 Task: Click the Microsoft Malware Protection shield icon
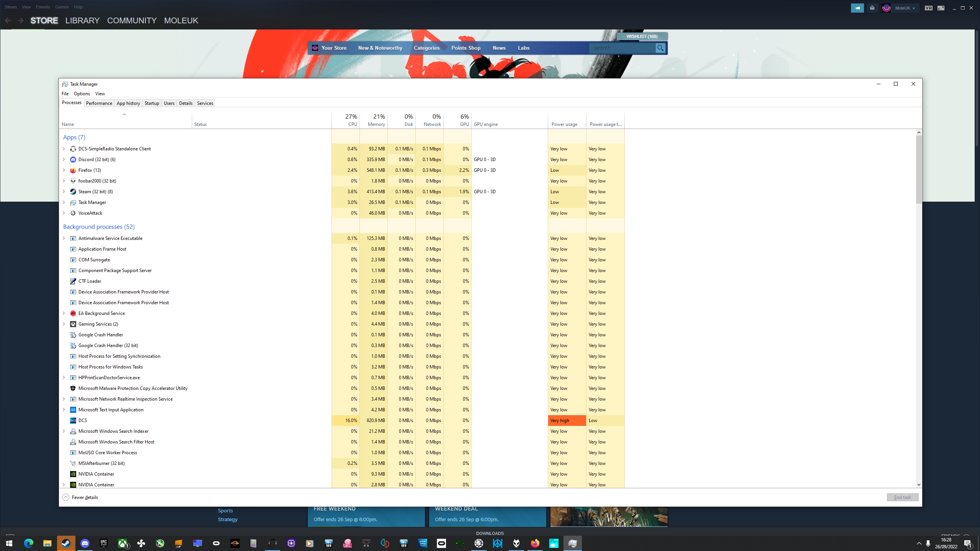point(73,388)
